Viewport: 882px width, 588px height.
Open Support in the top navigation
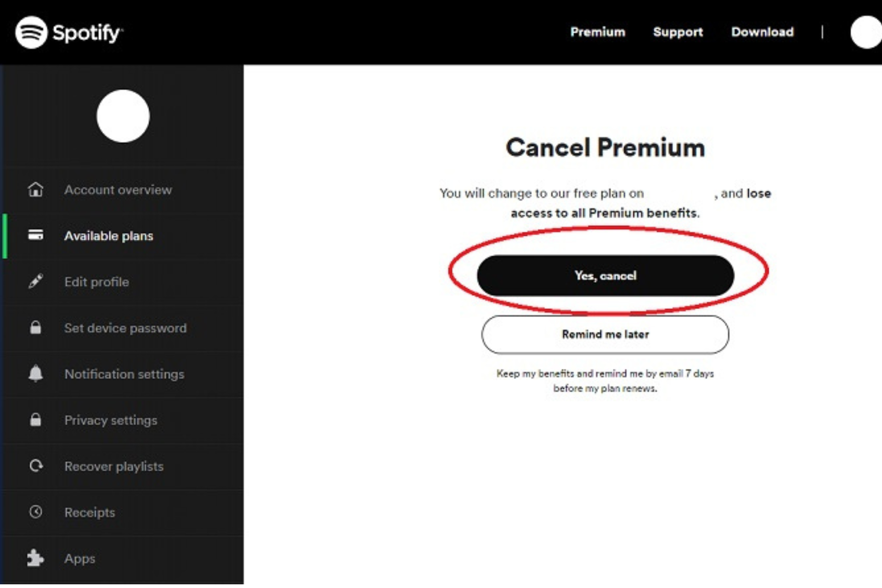click(x=678, y=32)
